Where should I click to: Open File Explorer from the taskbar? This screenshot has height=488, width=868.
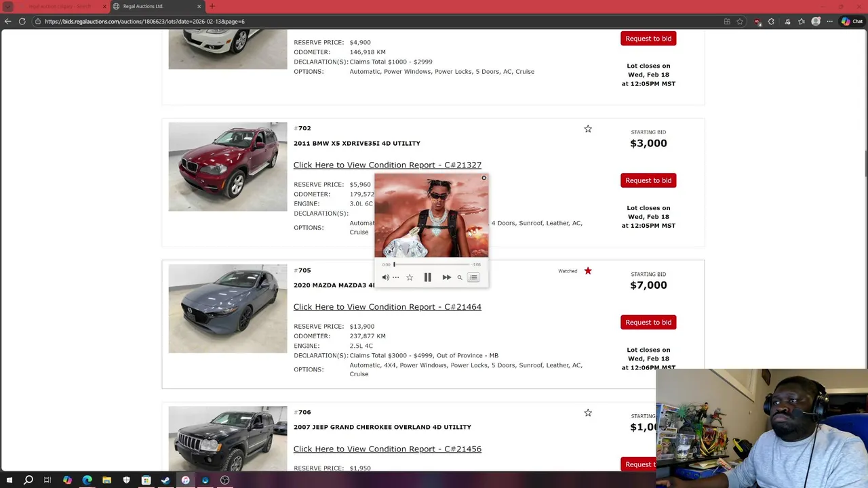[x=106, y=480]
